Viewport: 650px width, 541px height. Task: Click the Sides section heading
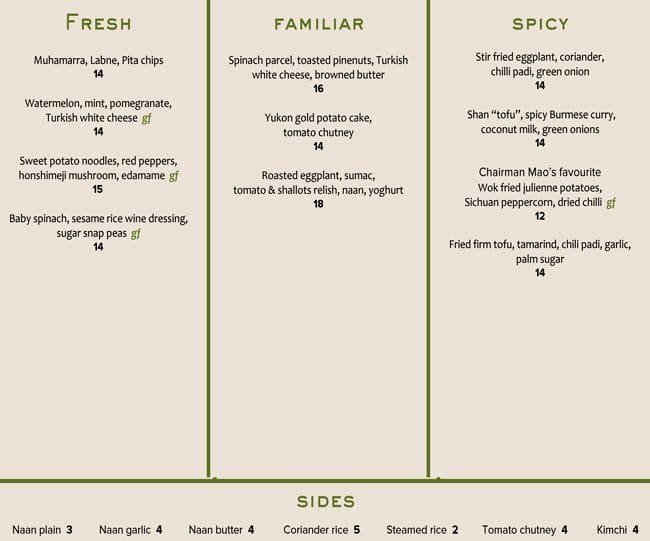click(x=326, y=502)
